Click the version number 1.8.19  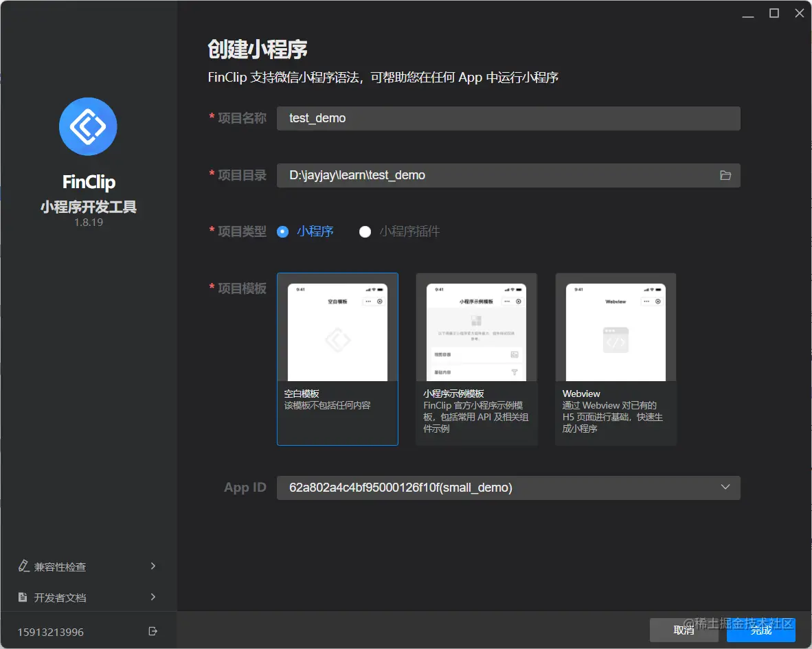[x=89, y=222]
